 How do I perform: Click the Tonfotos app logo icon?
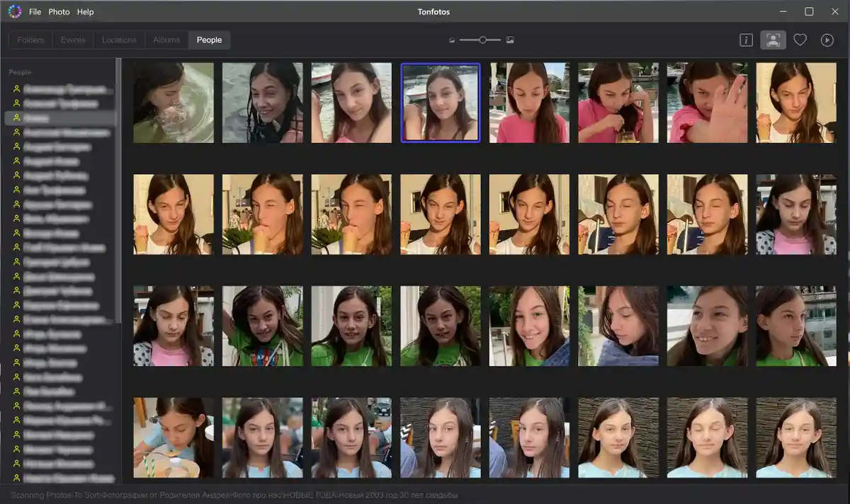tap(14, 11)
